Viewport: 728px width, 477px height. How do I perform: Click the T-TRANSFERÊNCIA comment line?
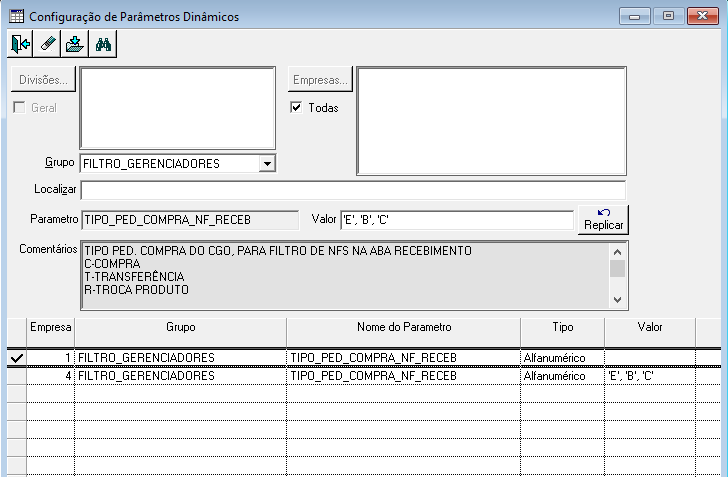click(x=134, y=277)
